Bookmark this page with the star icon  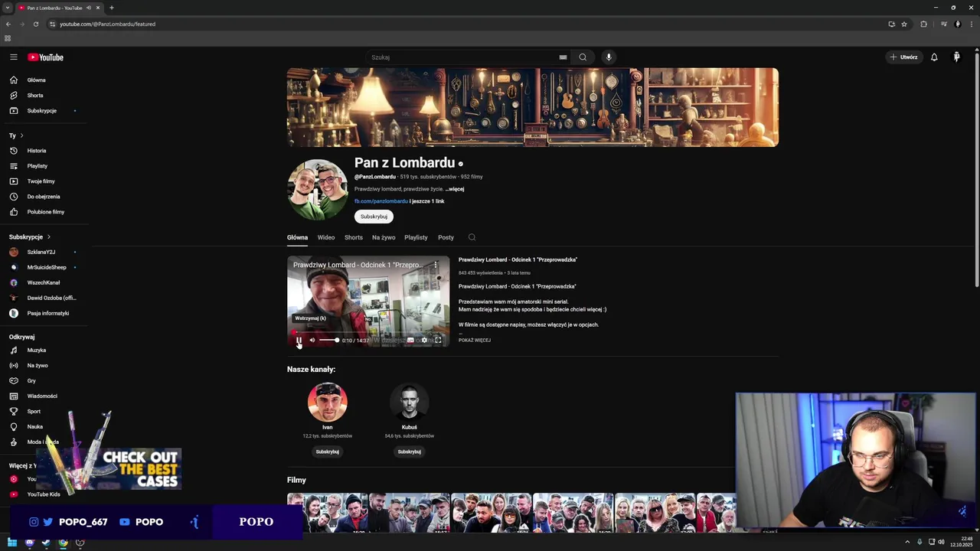click(904, 24)
